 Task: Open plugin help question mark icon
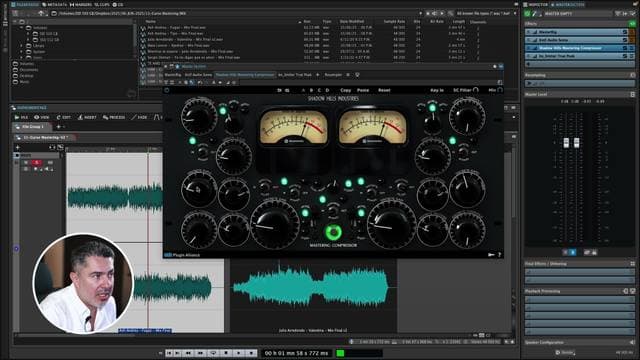[x=499, y=255]
